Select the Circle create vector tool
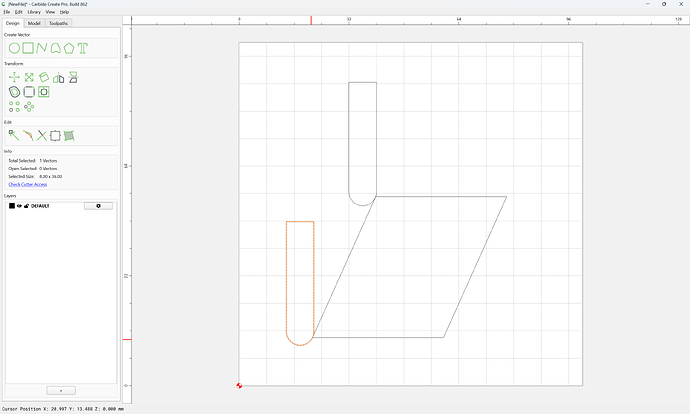This screenshot has height=414, width=690. (14, 48)
